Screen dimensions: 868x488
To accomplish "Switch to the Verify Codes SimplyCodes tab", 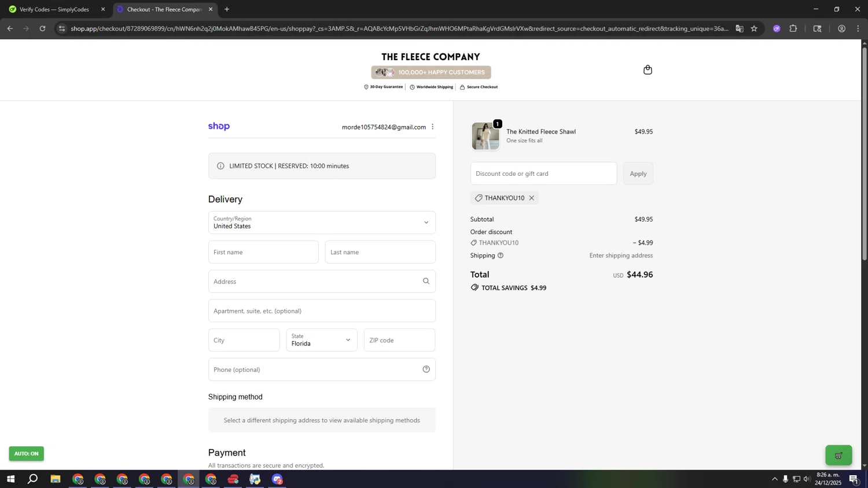I will click(x=56, y=9).
